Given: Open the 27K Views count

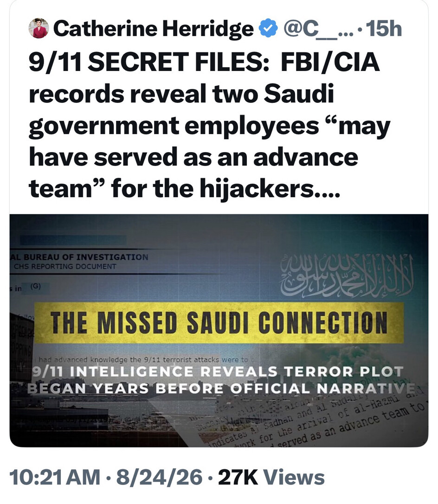Looking at the screenshot, I should [271, 477].
